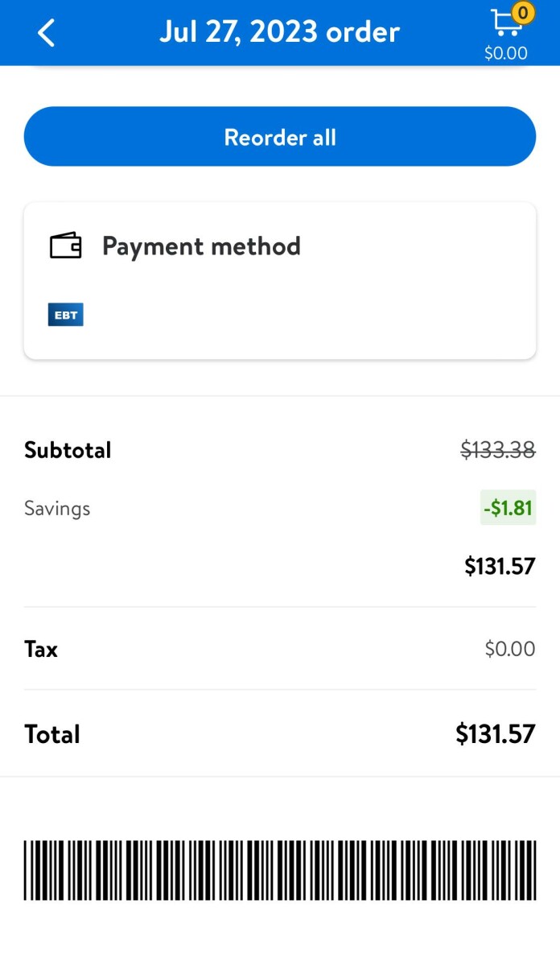Tap the cart item count badge
The width and height of the screenshot is (560, 966).
tap(523, 13)
